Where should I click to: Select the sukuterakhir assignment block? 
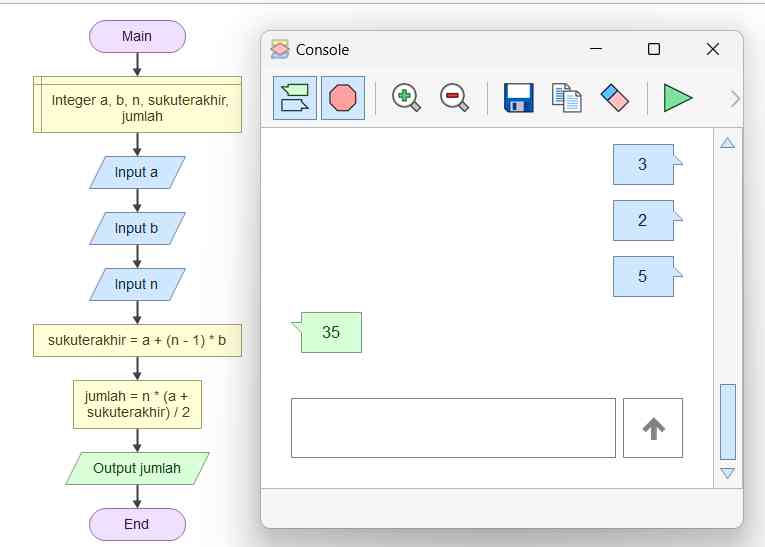click(137, 340)
